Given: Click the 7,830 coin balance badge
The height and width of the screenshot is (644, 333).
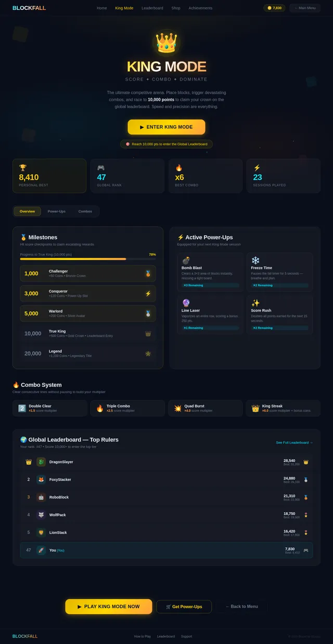Looking at the screenshot, I should click(x=274, y=8).
